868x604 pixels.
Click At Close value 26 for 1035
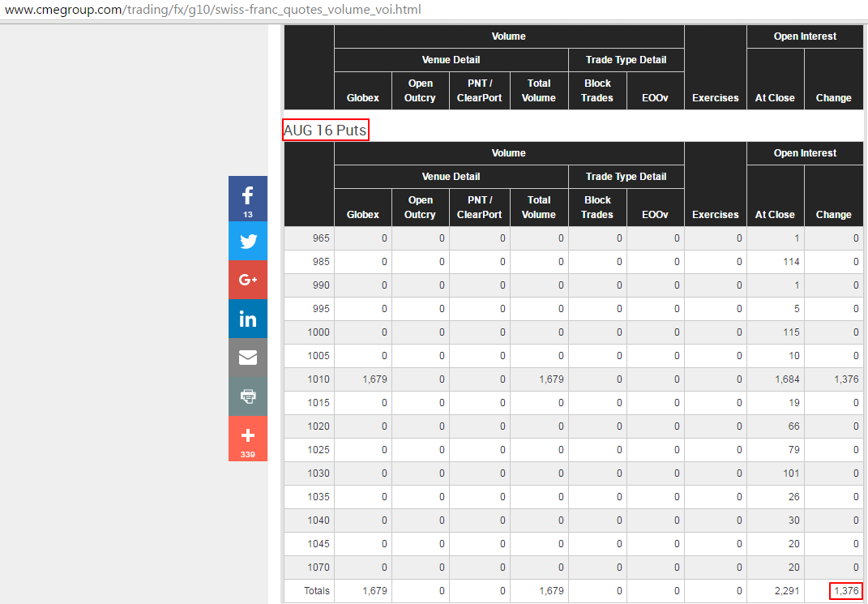tap(793, 497)
